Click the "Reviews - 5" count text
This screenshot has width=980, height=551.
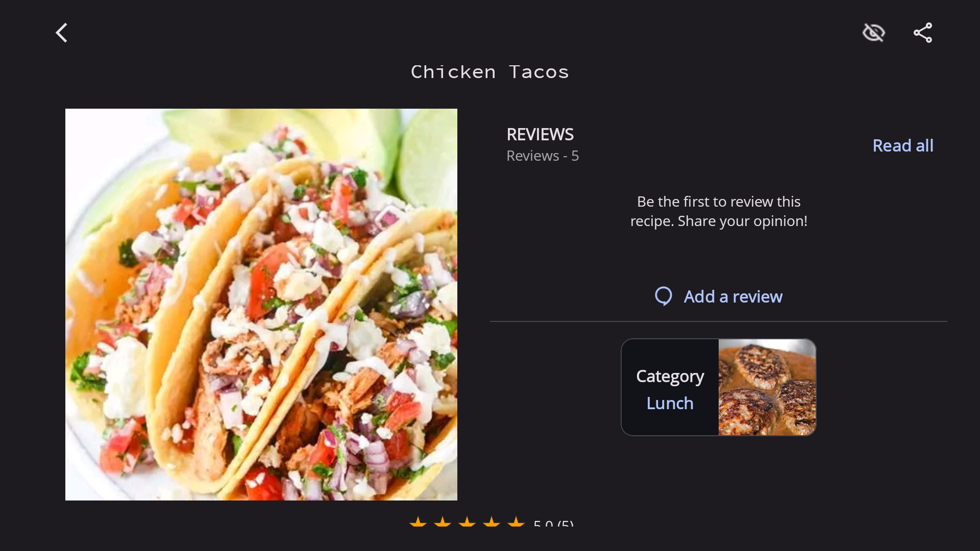pos(543,156)
